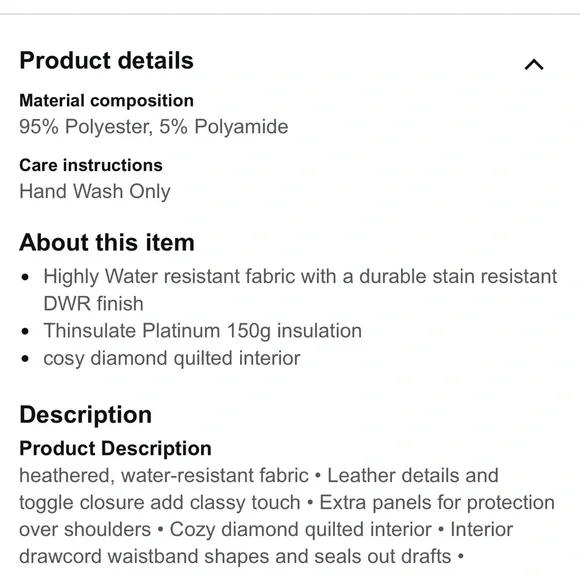Click the 95% Polyester, 5% Polyamide text

coord(154,127)
